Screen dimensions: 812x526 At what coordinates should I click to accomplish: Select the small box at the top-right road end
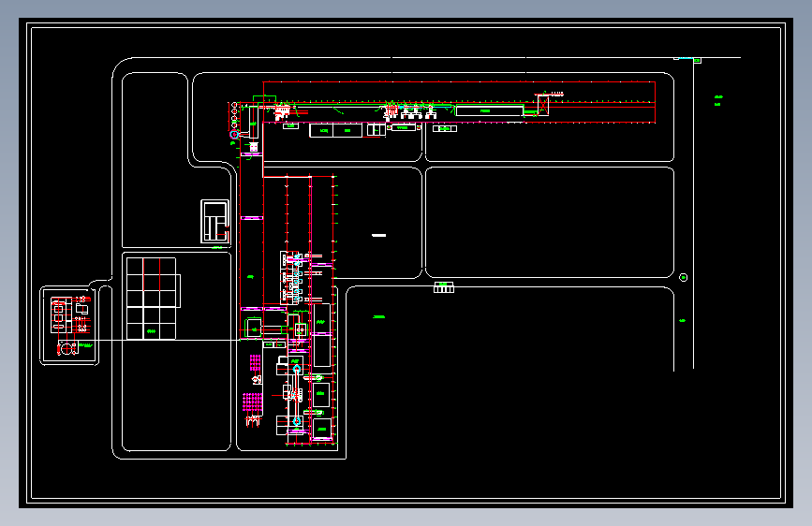(697, 61)
